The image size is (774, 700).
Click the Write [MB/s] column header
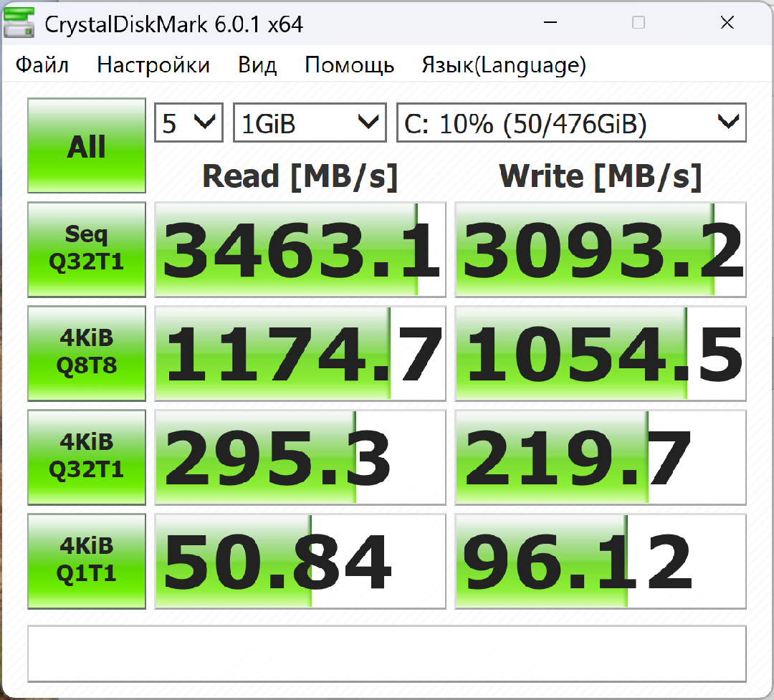pos(601,177)
